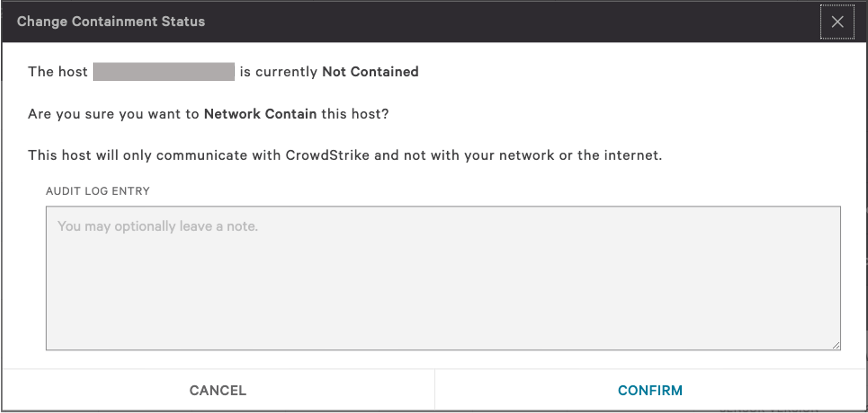Screen dimensions: 868x413
Task: Select the Change Containment Status title text
Action: click(x=111, y=21)
